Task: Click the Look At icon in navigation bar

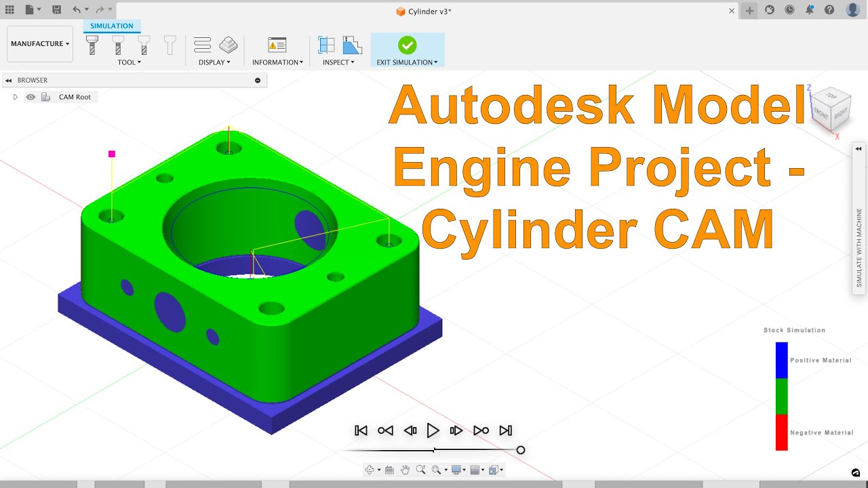Action: [389, 470]
